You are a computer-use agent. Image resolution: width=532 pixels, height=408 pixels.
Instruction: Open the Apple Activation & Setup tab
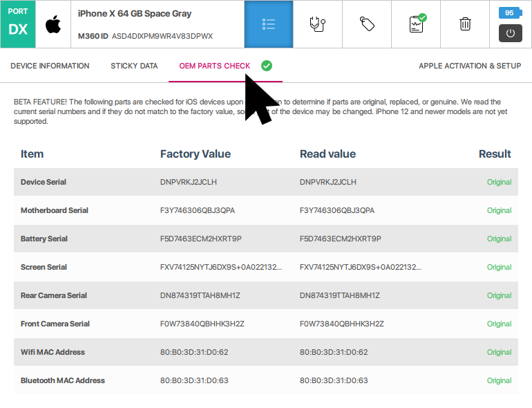tap(470, 66)
